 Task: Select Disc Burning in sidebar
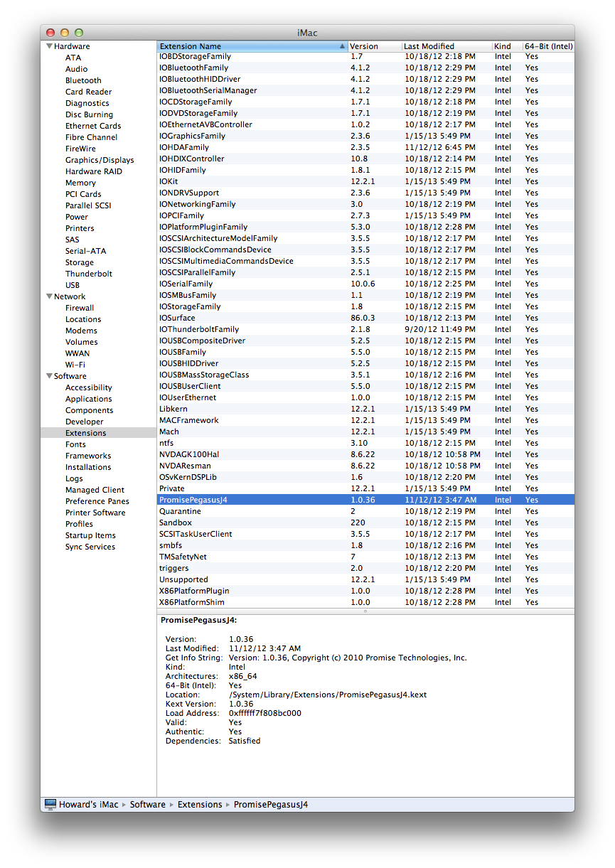(x=89, y=114)
